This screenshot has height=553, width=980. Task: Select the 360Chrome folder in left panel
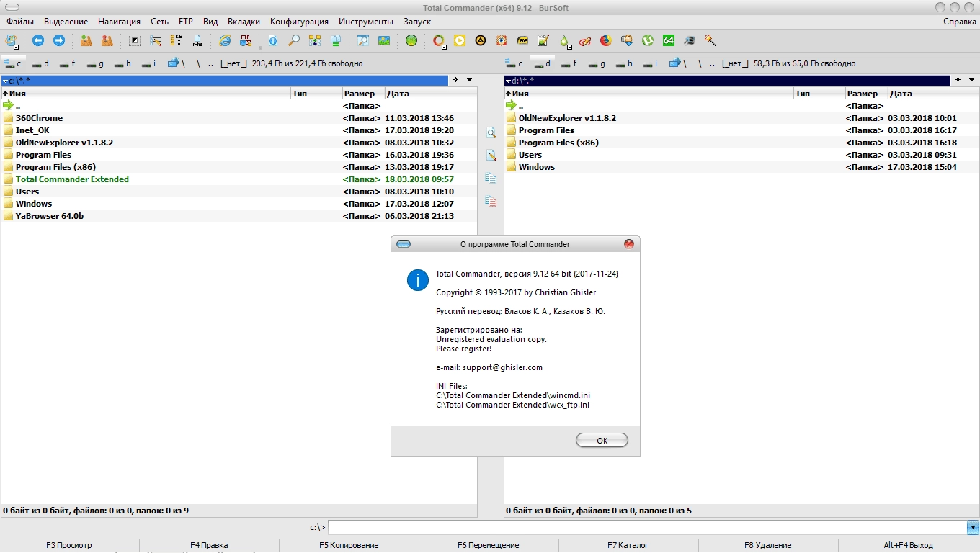tap(39, 118)
